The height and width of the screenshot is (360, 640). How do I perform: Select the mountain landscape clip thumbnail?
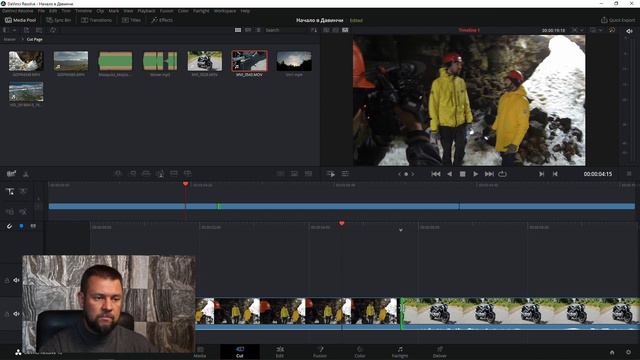click(x=71, y=61)
